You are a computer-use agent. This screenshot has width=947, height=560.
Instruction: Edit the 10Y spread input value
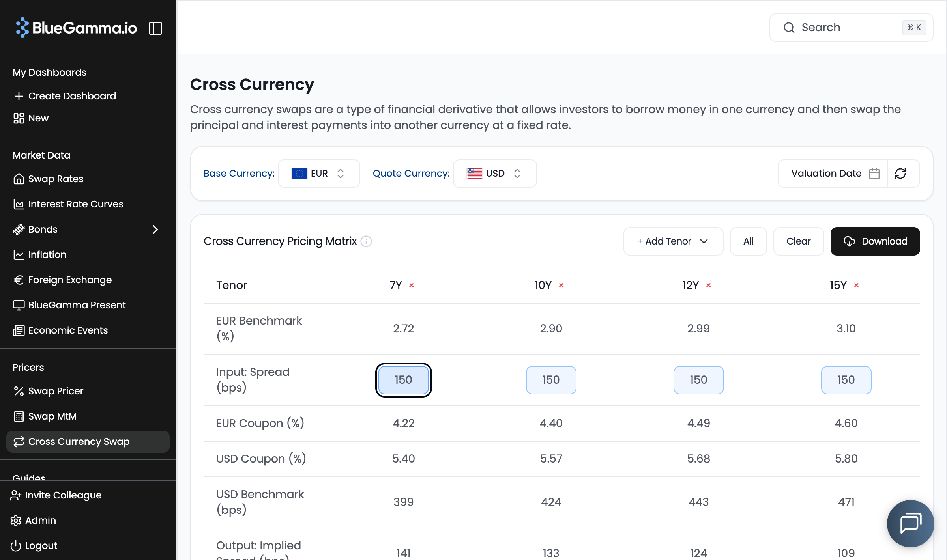tap(551, 380)
